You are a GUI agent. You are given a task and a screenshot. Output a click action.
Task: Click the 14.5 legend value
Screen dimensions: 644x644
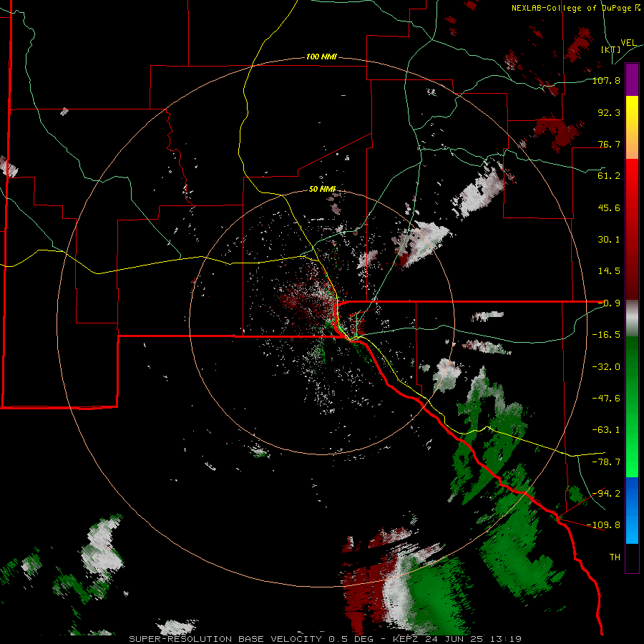[x=609, y=270]
